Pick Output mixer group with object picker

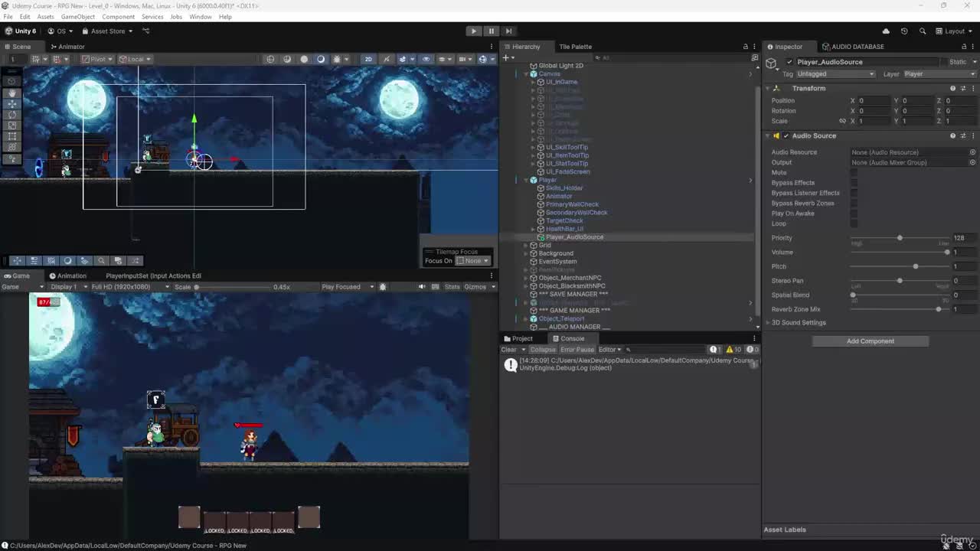[x=973, y=162]
